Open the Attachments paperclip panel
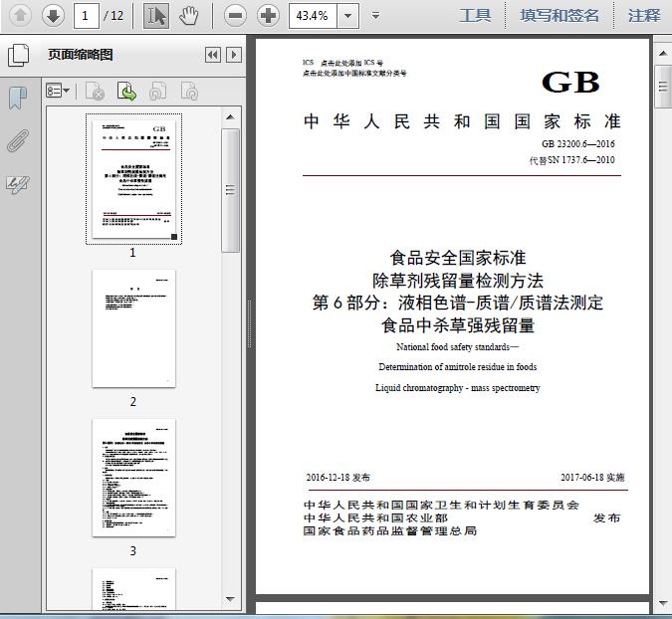This screenshot has width=672, height=619. coord(17,140)
